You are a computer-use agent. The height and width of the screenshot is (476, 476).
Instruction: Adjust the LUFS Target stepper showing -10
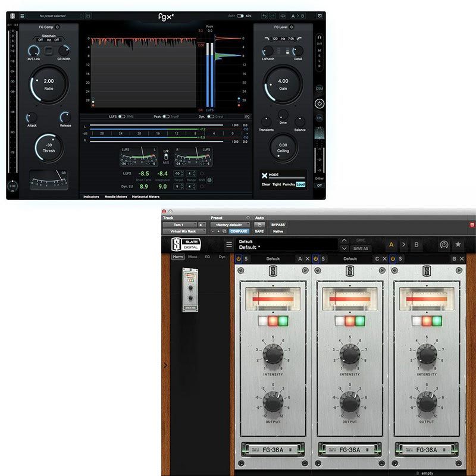179,174
